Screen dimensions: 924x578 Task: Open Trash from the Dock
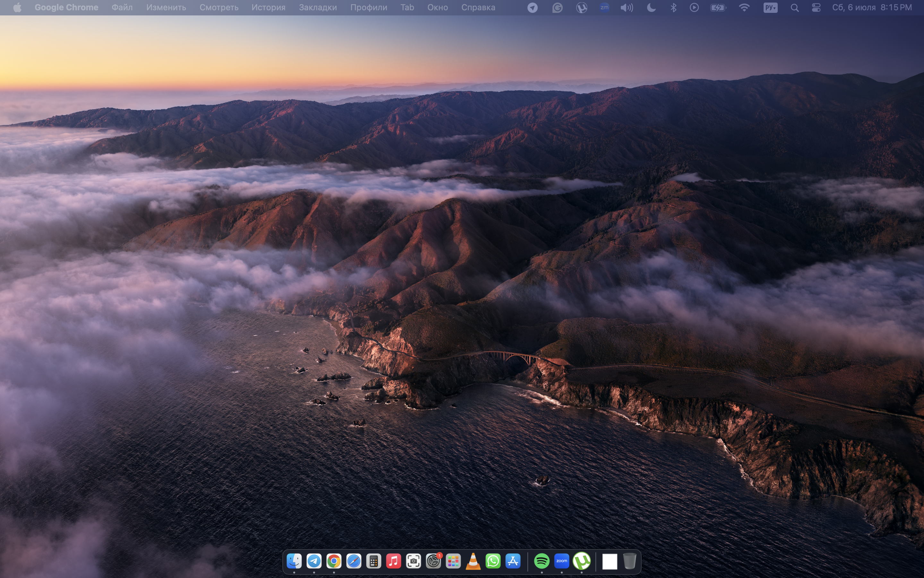pos(629,561)
